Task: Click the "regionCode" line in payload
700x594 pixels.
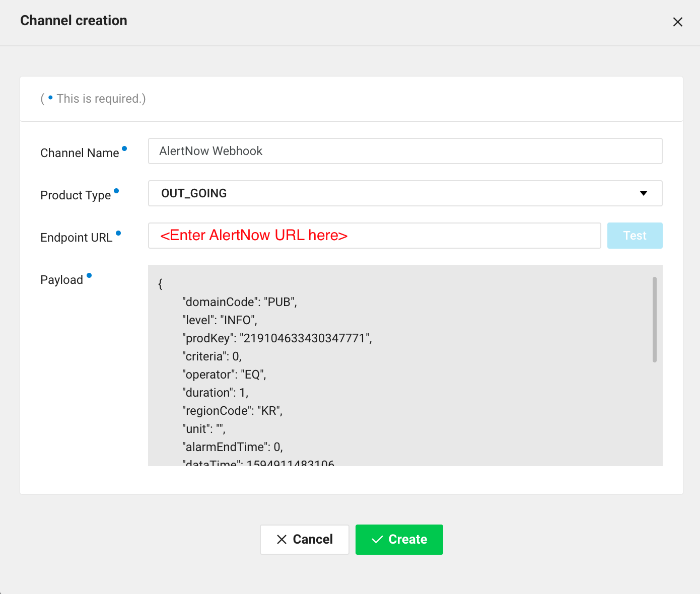Action: [x=232, y=411]
